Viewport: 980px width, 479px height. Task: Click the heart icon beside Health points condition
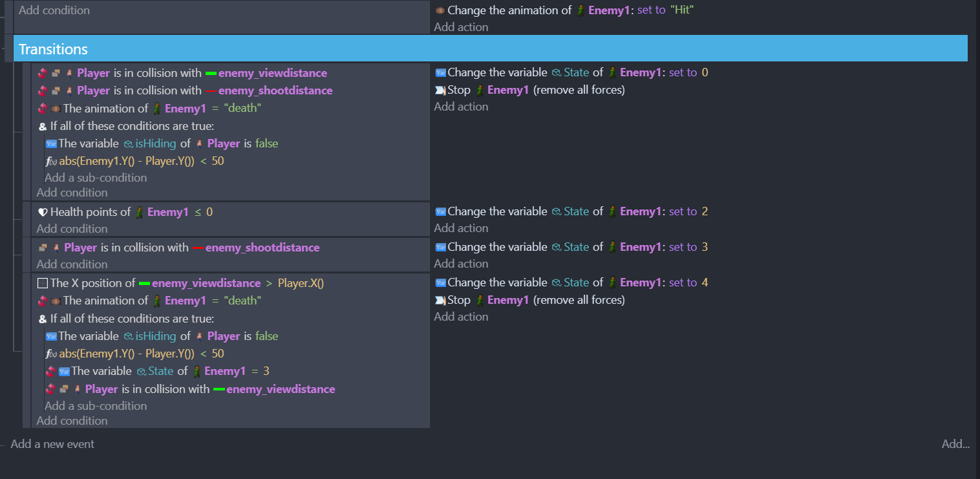coord(43,212)
